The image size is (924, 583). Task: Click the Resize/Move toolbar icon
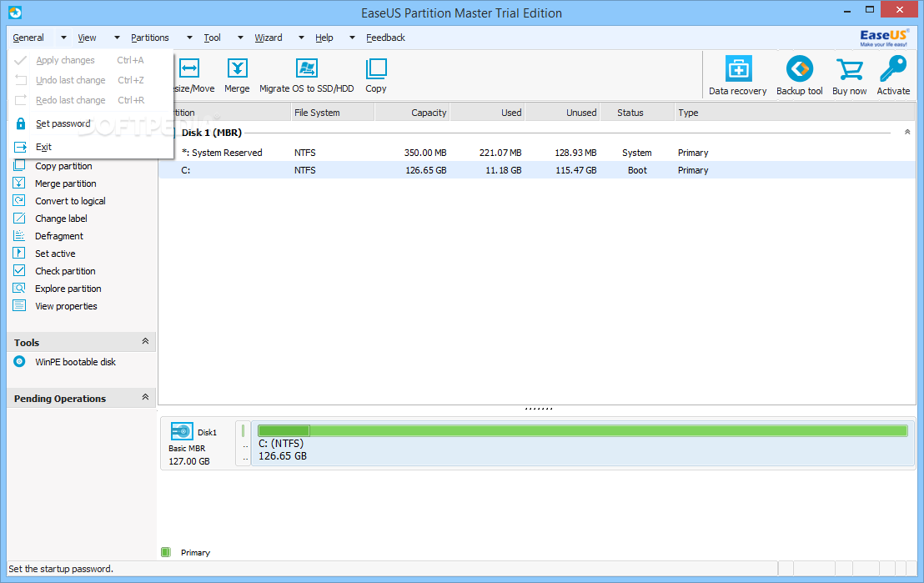(189, 68)
